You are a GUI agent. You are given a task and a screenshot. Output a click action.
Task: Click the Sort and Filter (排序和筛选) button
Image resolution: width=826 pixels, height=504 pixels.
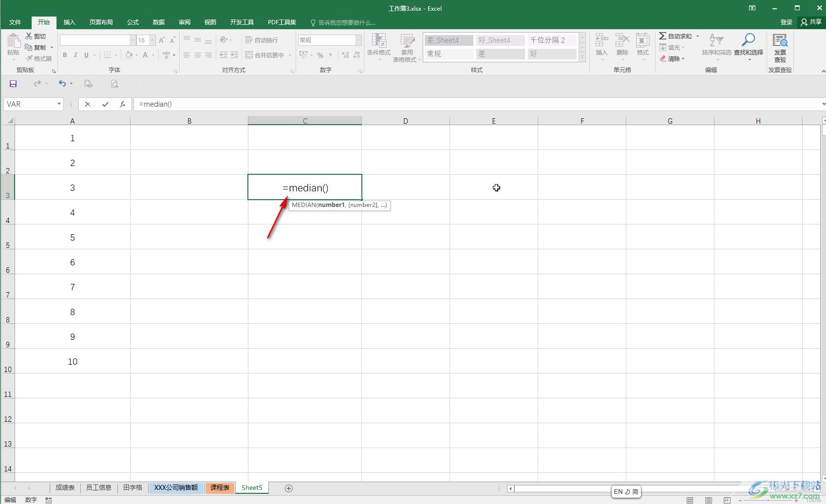716,48
